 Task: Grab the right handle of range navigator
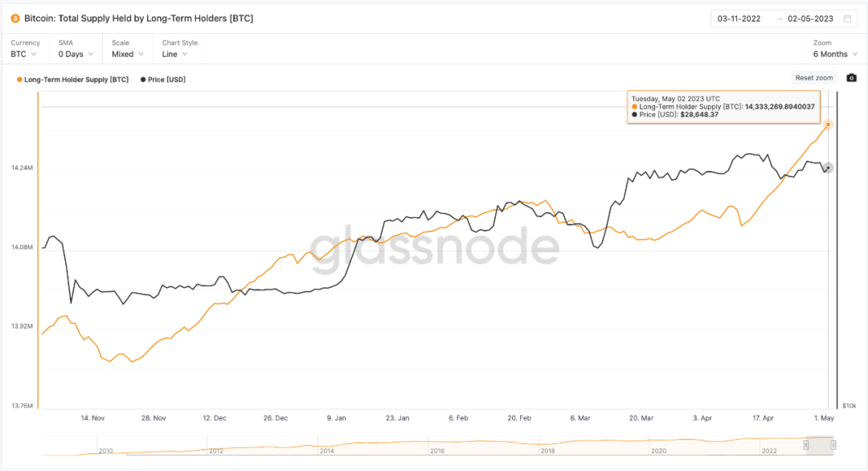click(x=833, y=444)
